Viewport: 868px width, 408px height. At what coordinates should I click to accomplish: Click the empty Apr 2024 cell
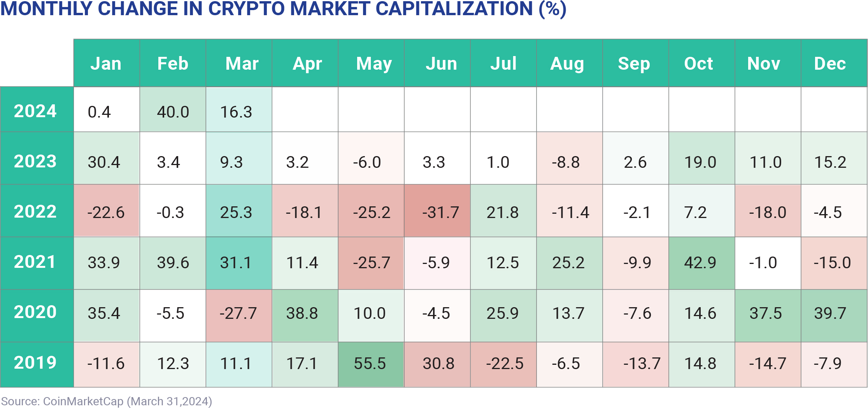tap(305, 109)
